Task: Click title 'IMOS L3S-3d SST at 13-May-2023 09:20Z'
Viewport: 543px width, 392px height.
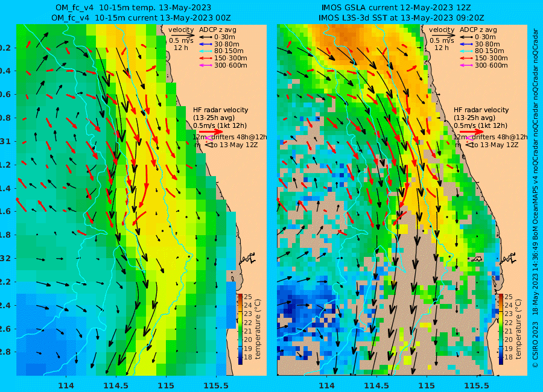Action: (401, 17)
